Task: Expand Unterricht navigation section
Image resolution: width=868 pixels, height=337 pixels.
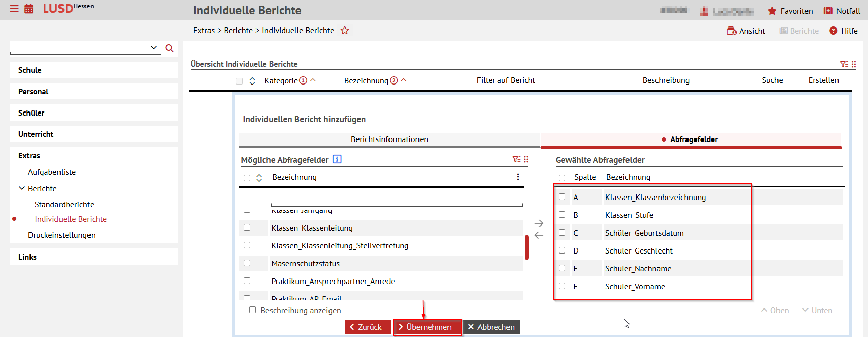Action: click(94, 134)
